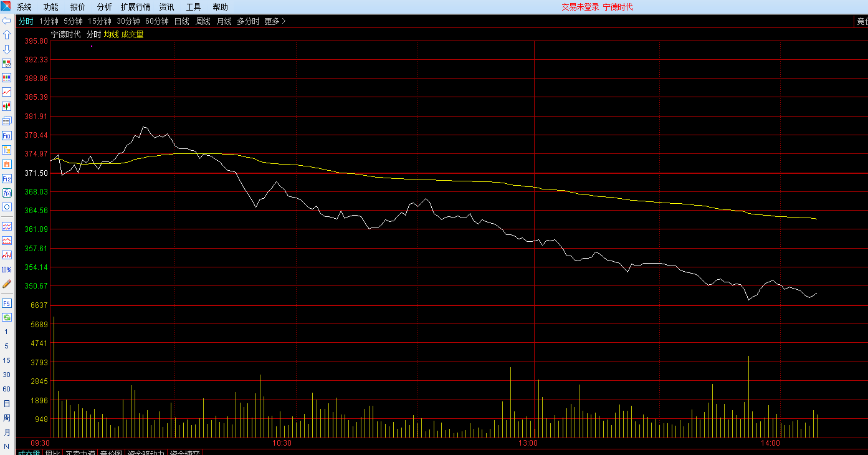The image size is (868, 455).
Task: Select the N period in sidebar
Action: [7, 446]
